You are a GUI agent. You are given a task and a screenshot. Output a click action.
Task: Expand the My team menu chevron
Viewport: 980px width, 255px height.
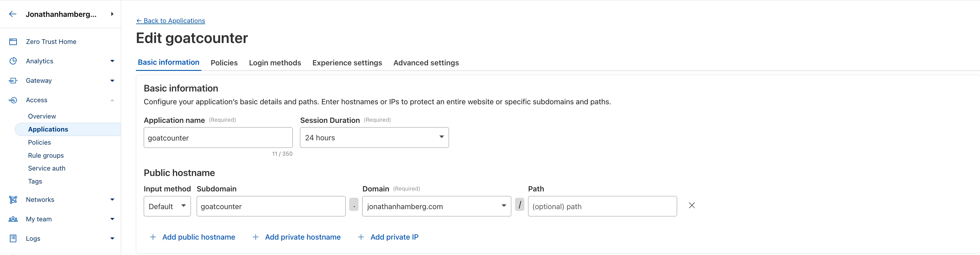(112, 219)
